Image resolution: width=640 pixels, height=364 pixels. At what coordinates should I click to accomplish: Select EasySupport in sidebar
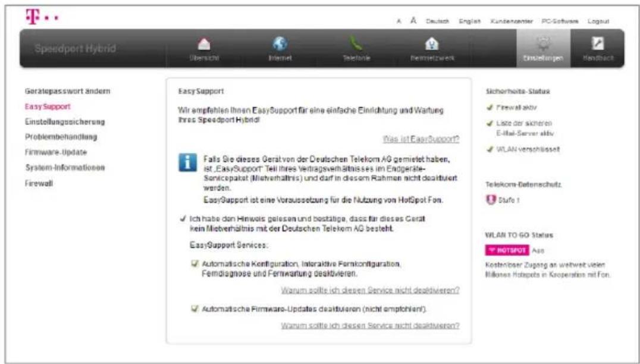tap(48, 106)
